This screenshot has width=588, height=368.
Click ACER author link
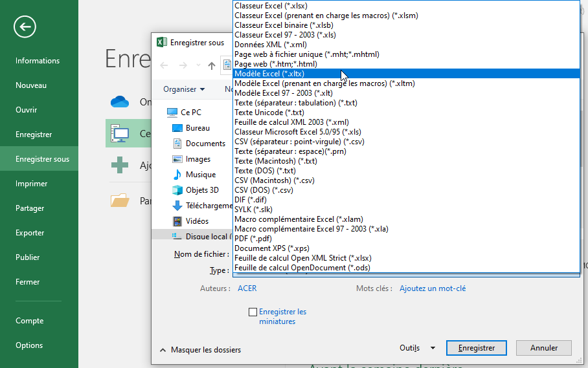247,288
